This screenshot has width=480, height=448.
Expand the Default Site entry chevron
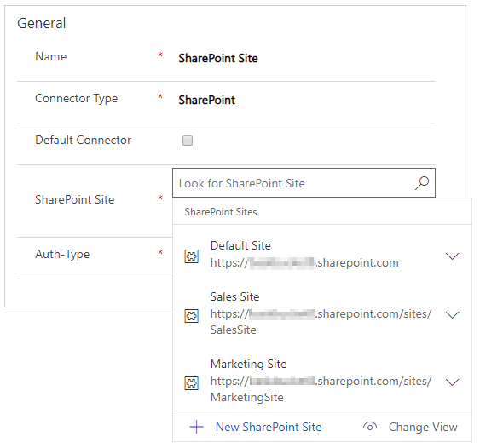click(452, 256)
